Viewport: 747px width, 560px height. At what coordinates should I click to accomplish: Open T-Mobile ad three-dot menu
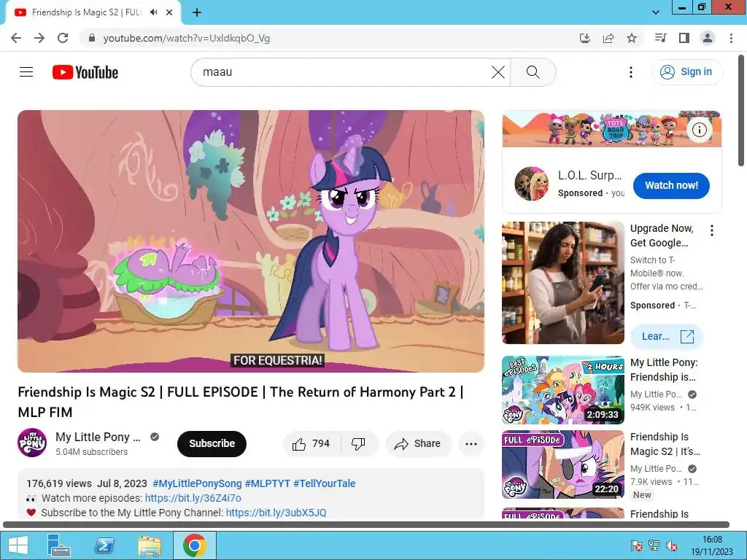[712, 230]
